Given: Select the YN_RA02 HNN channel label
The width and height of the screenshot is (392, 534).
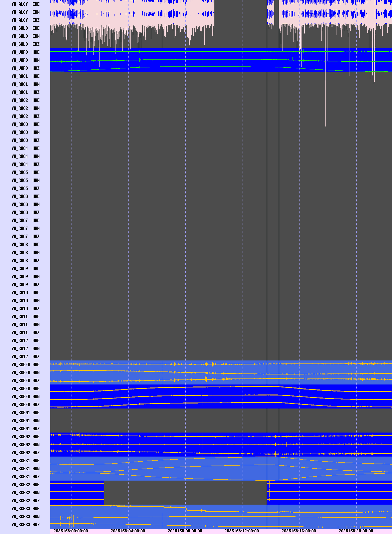Looking at the screenshot, I should [25, 108].
